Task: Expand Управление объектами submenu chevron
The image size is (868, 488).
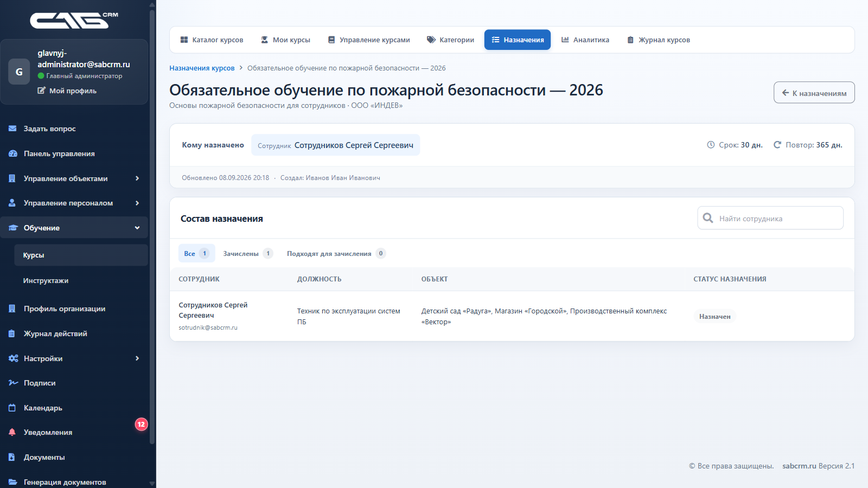Action: [137, 178]
